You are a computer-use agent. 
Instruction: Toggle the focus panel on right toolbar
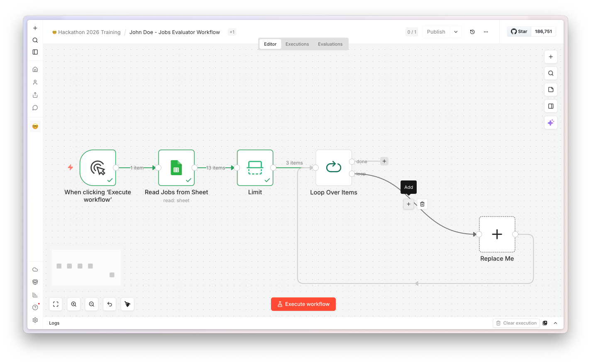[551, 106]
